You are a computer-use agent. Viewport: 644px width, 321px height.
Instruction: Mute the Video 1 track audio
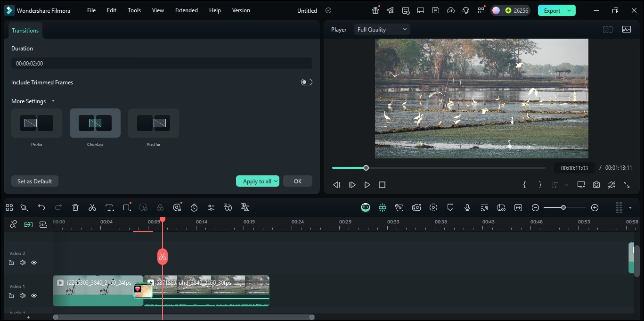(x=22, y=296)
